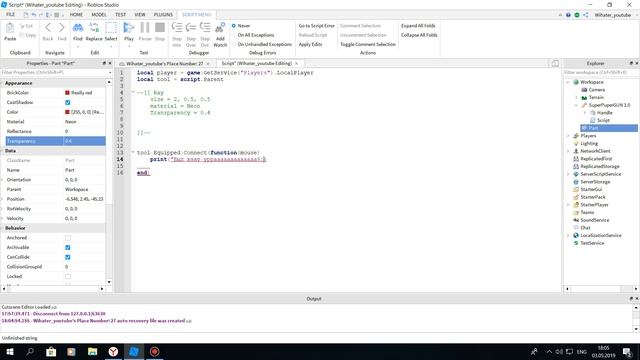Switch to the VIEW ribbon tab

pos(140,15)
